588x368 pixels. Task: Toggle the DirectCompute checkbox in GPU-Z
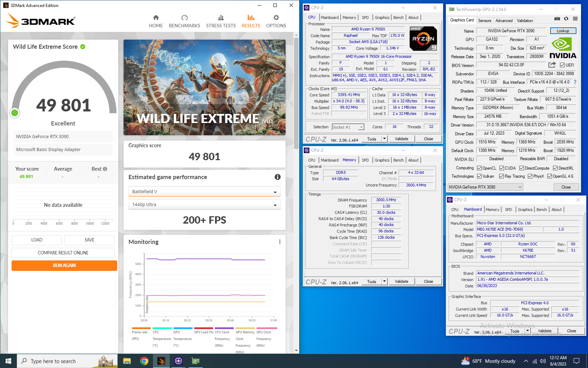[521, 168]
